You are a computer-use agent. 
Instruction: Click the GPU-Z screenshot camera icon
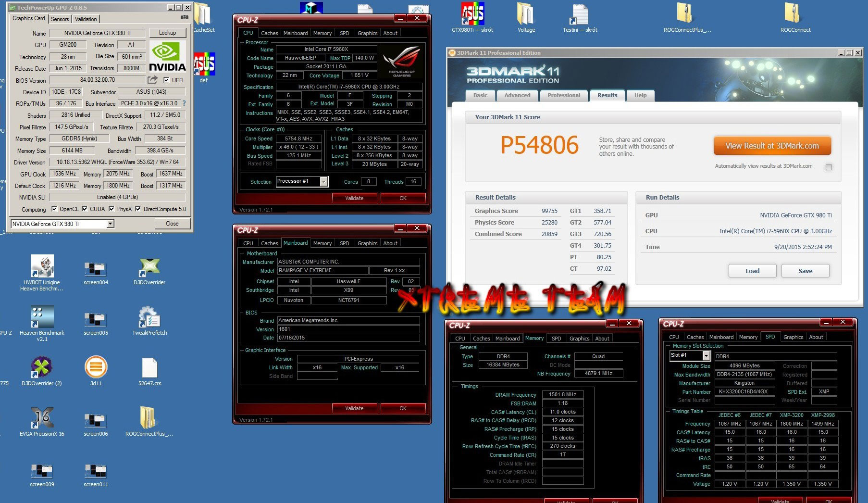click(x=185, y=18)
